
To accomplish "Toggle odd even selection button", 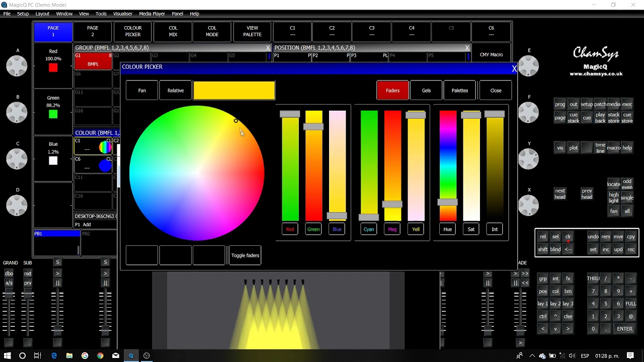I will (627, 185).
